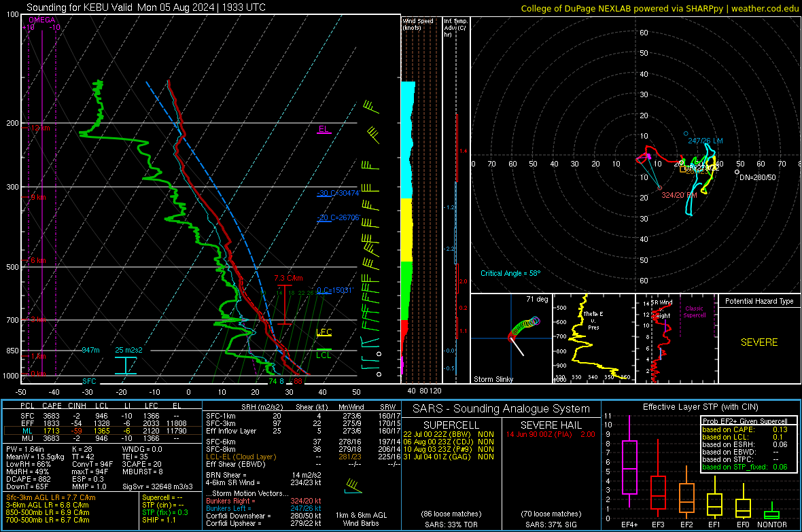Viewport: 802px width, 532px height.
Task: Select the 0 C=15031' freezing level label
Action: (x=335, y=290)
